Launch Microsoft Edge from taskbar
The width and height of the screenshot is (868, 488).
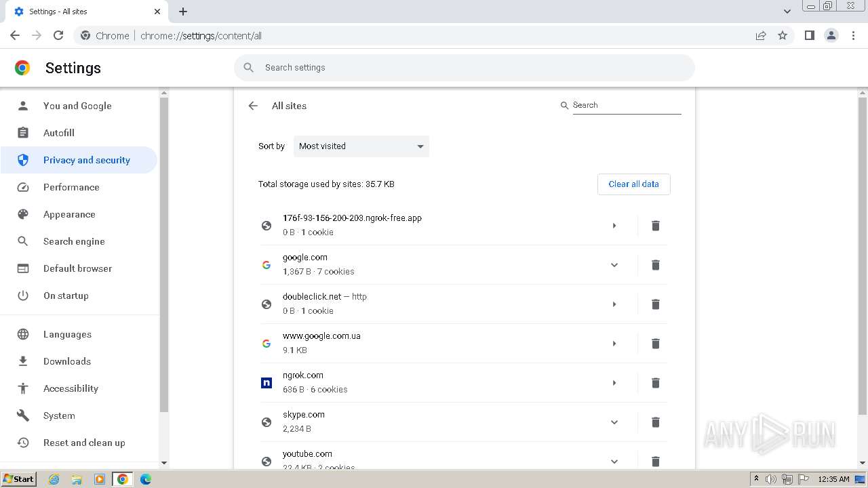click(x=146, y=479)
